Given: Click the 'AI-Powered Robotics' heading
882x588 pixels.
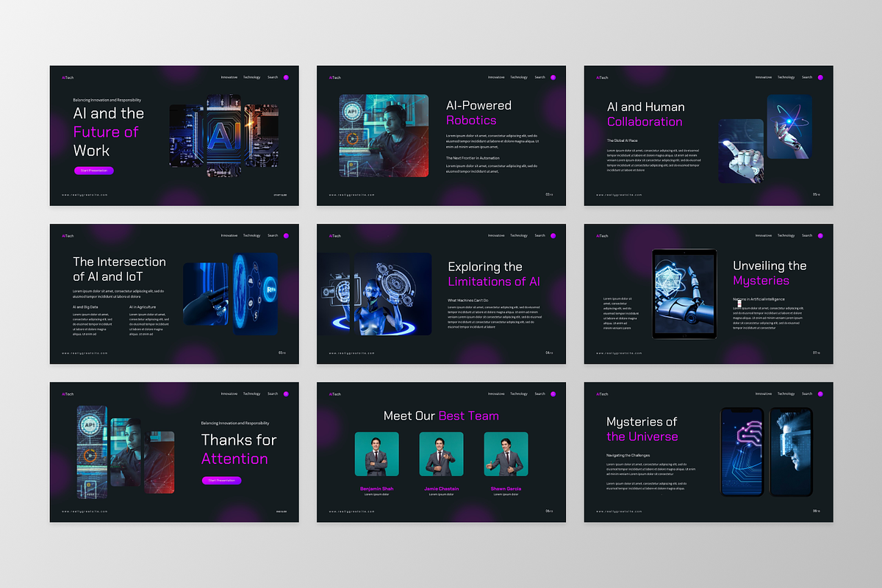Looking at the screenshot, I should point(478,112).
